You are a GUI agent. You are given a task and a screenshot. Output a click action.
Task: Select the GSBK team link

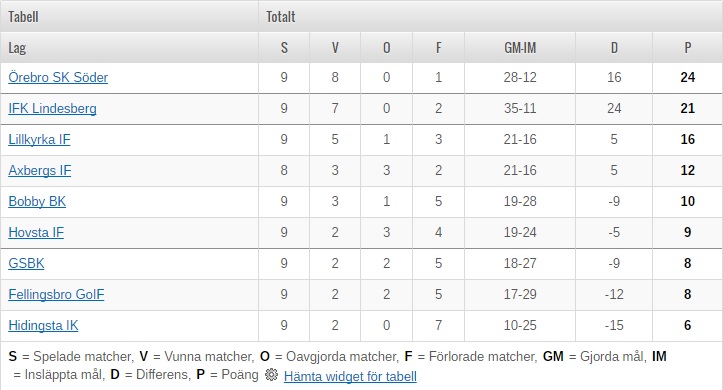26,263
